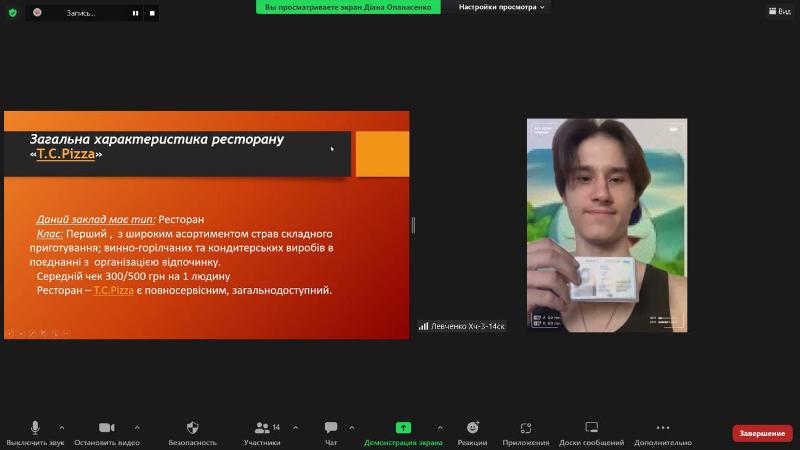End meeting with Завершение button
The width and height of the screenshot is (800, 450).
point(762,433)
